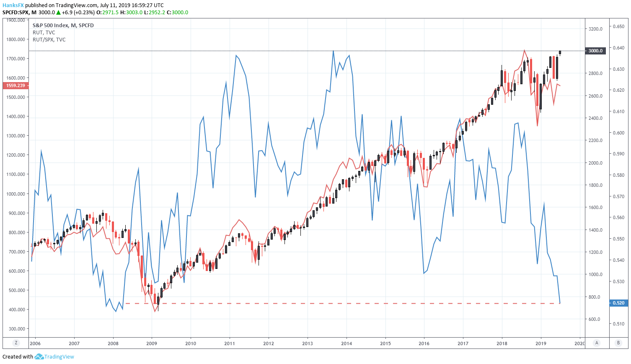Click 0.510 on the ratio axis
Screen dimensions: 631x364
[x=618, y=324]
